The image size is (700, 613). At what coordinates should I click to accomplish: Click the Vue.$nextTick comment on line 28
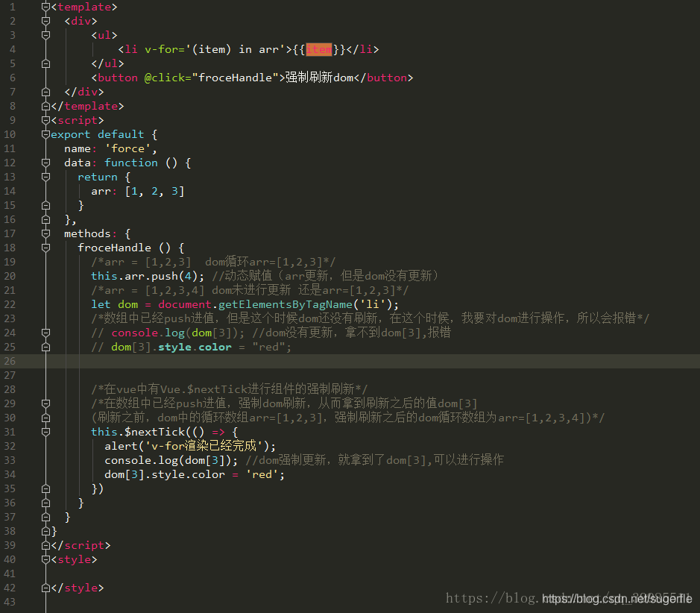click(x=230, y=389)
